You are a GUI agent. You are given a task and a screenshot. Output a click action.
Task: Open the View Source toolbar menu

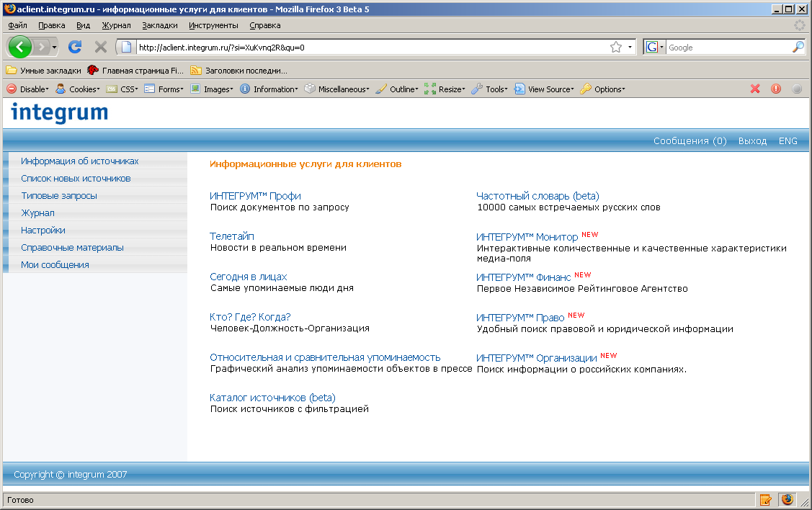[544, 89]
